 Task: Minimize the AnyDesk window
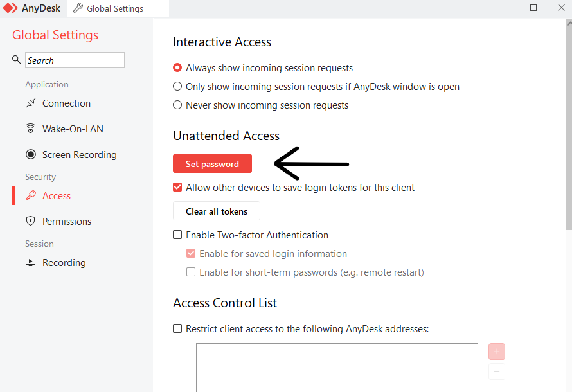click(505, 8)
